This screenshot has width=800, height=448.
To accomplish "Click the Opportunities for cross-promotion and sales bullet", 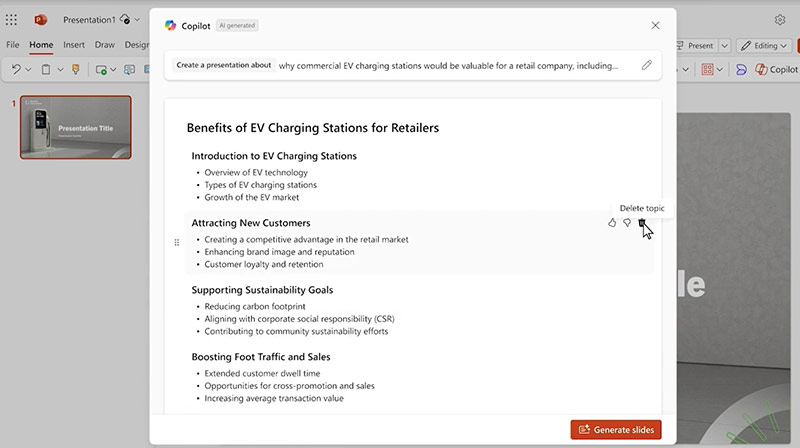I will [289, 386].
